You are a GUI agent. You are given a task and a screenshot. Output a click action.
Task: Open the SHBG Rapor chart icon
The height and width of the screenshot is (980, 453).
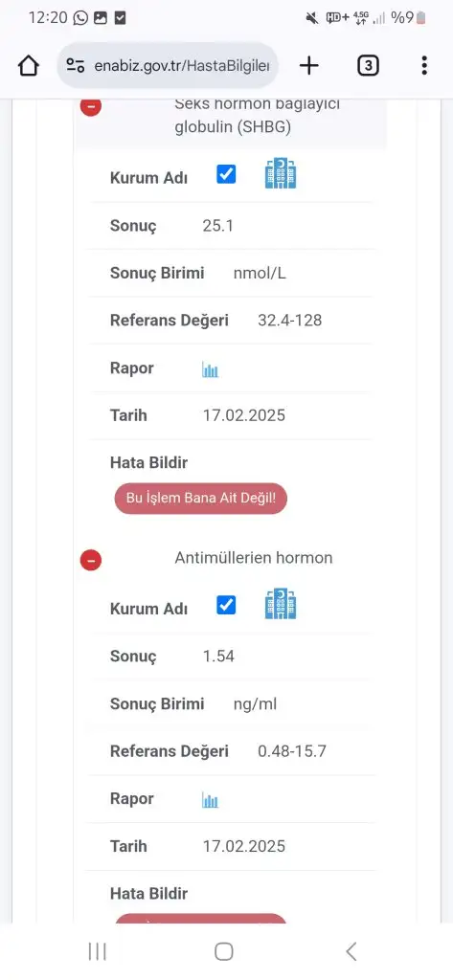point(211,370)
